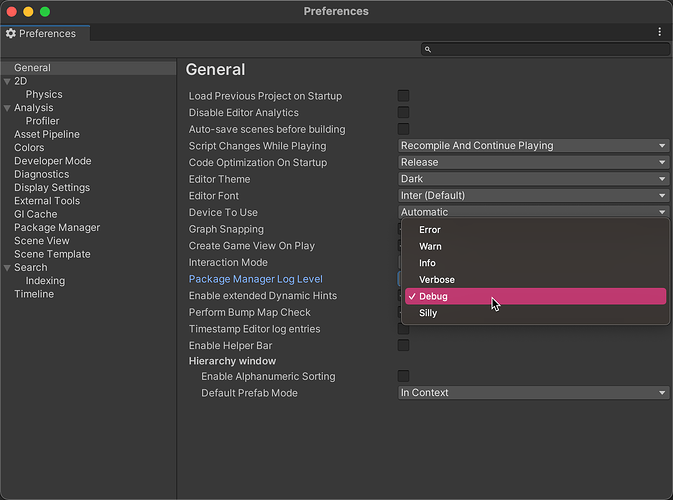Collapse the Analysis section arrow

pos(8,108)
